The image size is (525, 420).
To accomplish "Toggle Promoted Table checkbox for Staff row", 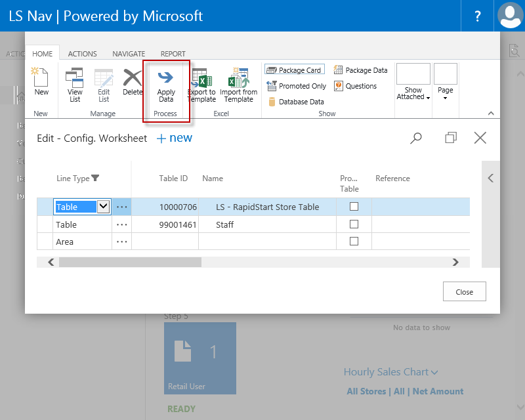I will coord(354,224).
